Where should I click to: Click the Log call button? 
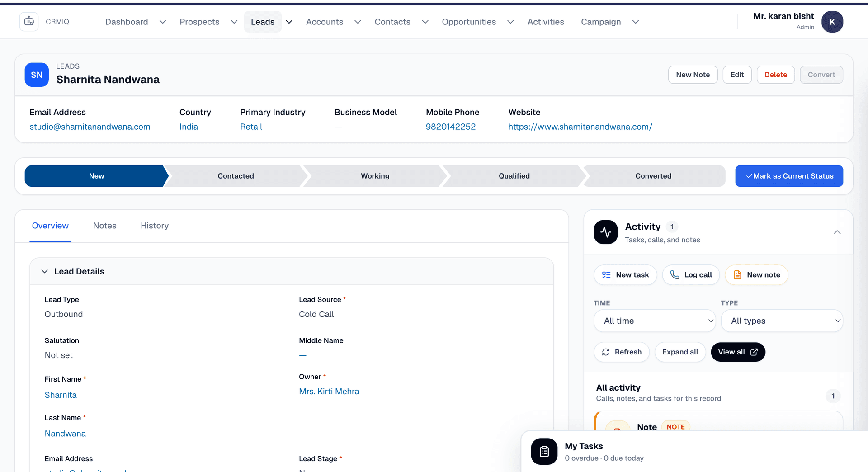pyautogui.click(x=691, y=275)
